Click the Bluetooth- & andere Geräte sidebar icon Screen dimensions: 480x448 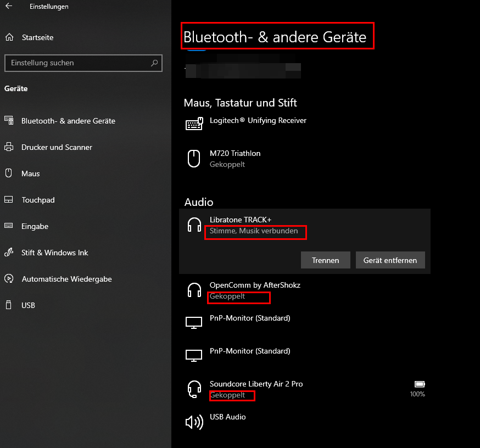point(9,120)
